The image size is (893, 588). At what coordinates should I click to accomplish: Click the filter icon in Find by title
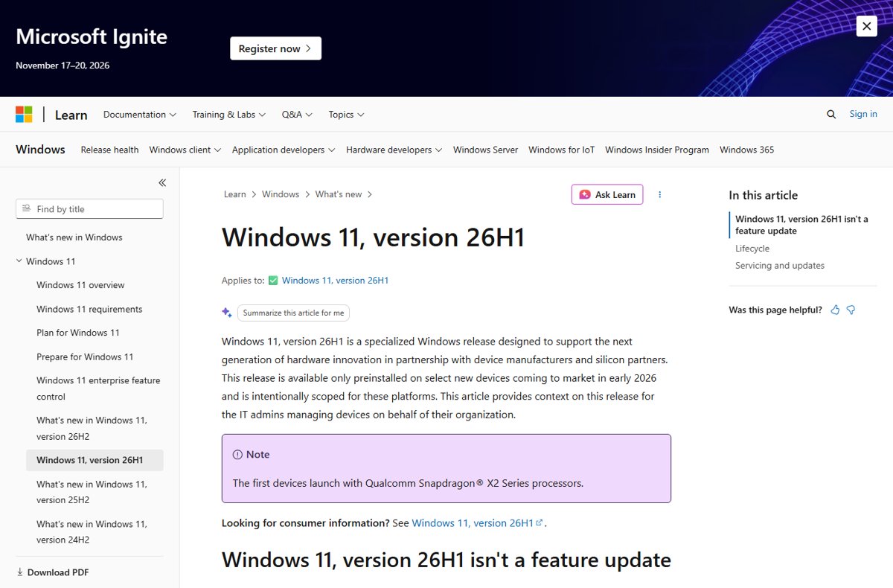tap(27, 209)
